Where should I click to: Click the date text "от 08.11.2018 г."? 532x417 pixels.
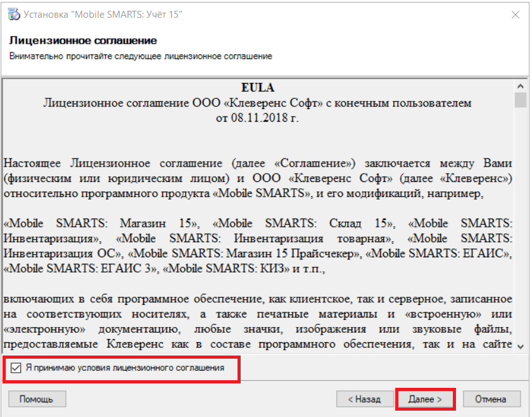[x=257, y=118]
